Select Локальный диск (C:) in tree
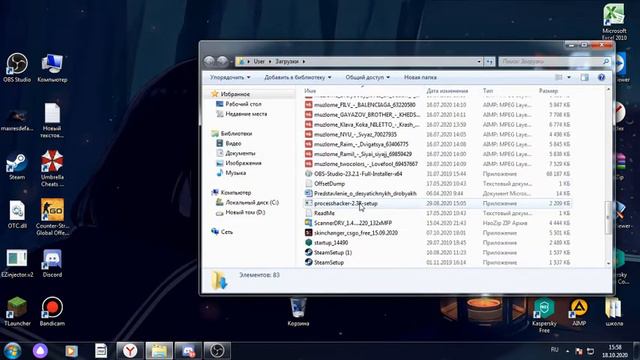 point(252,202)
